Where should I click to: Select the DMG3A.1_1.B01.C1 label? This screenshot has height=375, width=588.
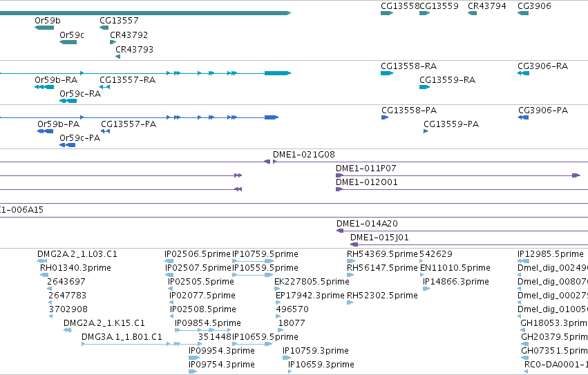(x=122, y=337)
